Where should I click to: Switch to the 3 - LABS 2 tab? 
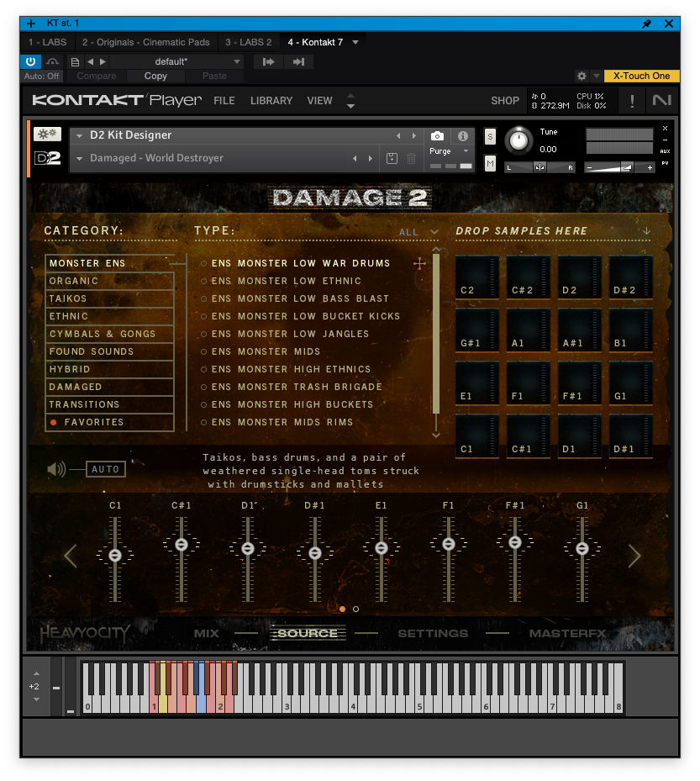tap(249, 42)
